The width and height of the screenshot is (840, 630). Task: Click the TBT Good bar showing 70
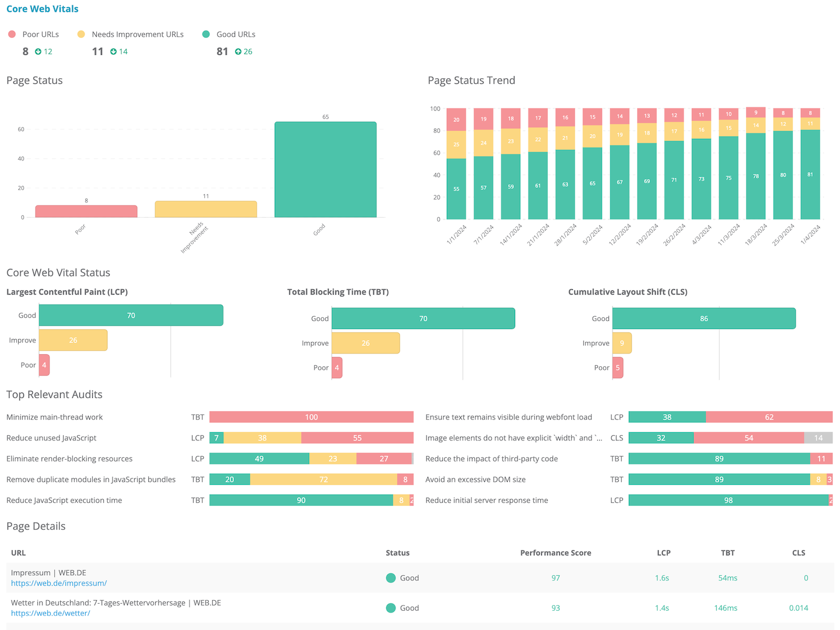click(x=423, y=318)
